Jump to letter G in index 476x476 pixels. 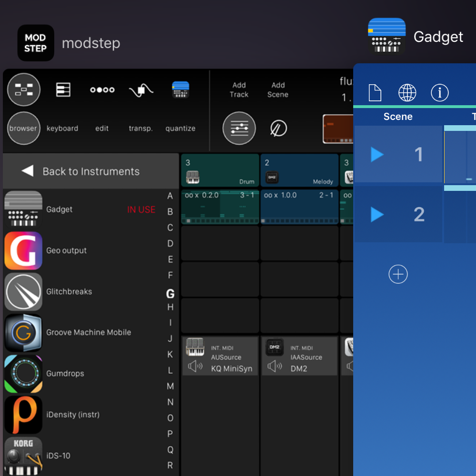tap(170, 294)
